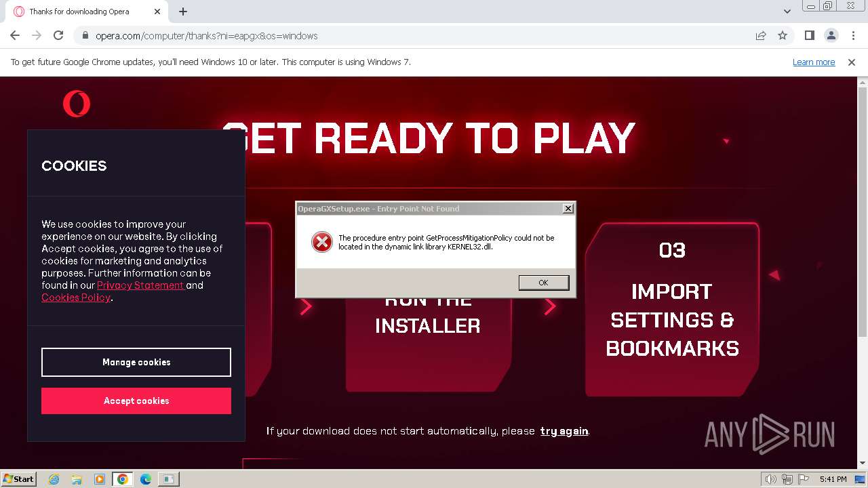This screenshot has height=488, width=868.
Task: Open the Privacy Statement link
Action: pyautogui.click(x=140, y=285)
